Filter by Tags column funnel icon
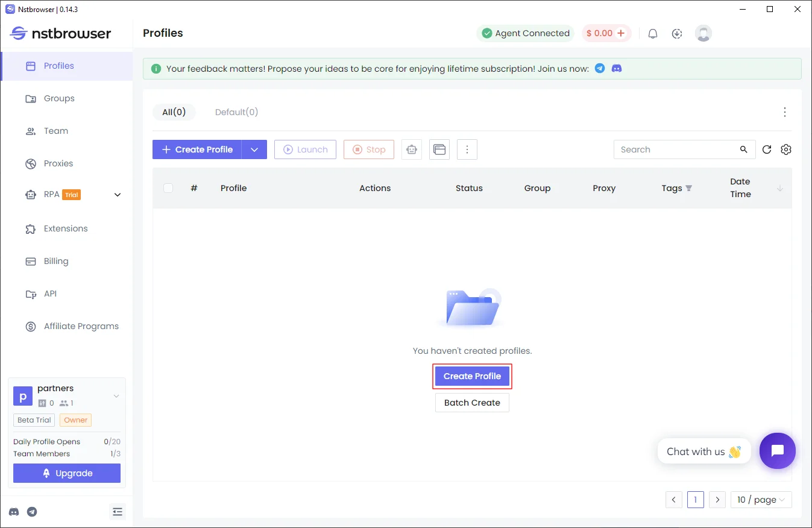The image size is (812, 528). pyautogui.click(x=689, y=188)
